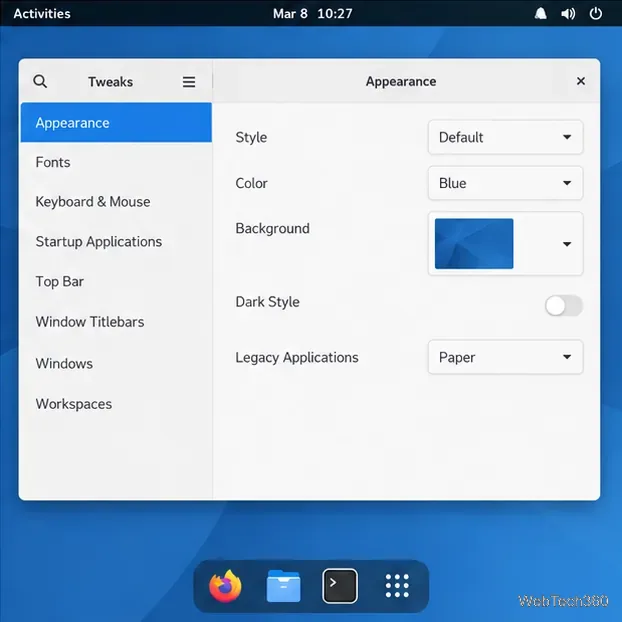Open the Style dropdown set to Default
This screenshot has width=622, height=622.
(505, 137)
